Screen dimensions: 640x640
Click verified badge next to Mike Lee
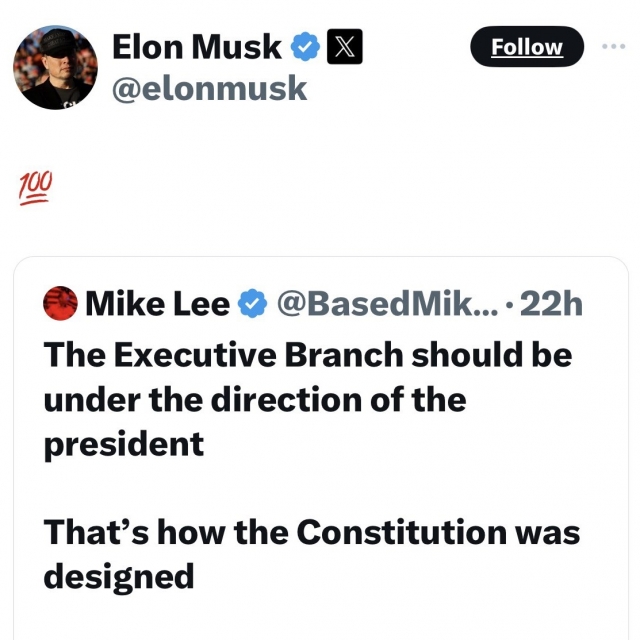pyautogui.click(x=253, y=303)
